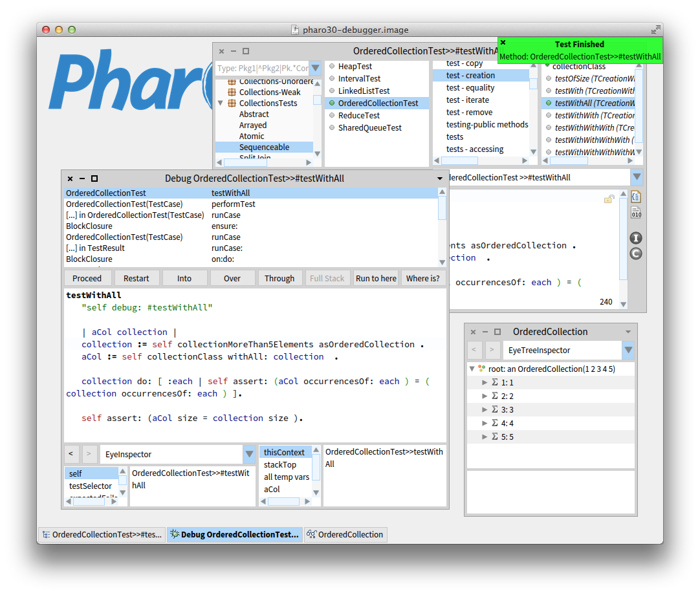The image size is (700, 595).
Task: Switch to OrderedCollectionTest browser taskbar tab
Action: (x=102, y=535)
